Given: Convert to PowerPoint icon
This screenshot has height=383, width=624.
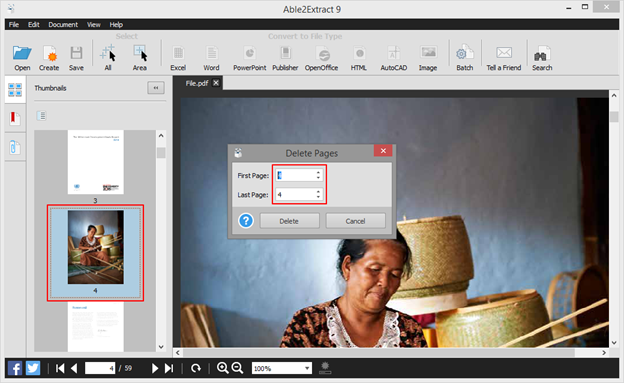Looking at the screenshot, I should pyautogui.click(x=250, y=53).
